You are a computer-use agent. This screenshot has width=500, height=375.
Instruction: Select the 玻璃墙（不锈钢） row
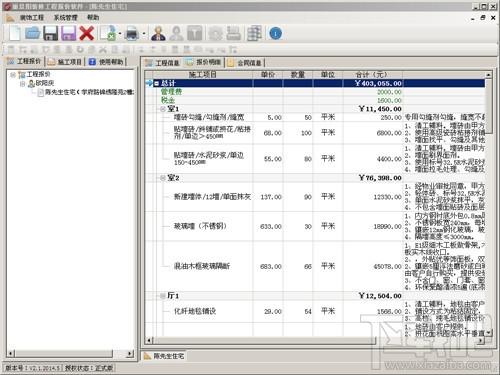pyautogui.click(x=315, y=226)
